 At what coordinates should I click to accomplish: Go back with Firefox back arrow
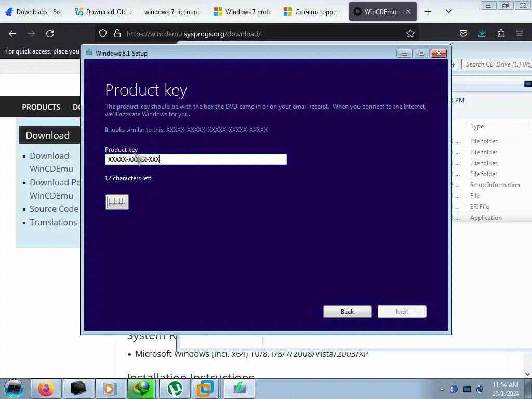(12, 34)
